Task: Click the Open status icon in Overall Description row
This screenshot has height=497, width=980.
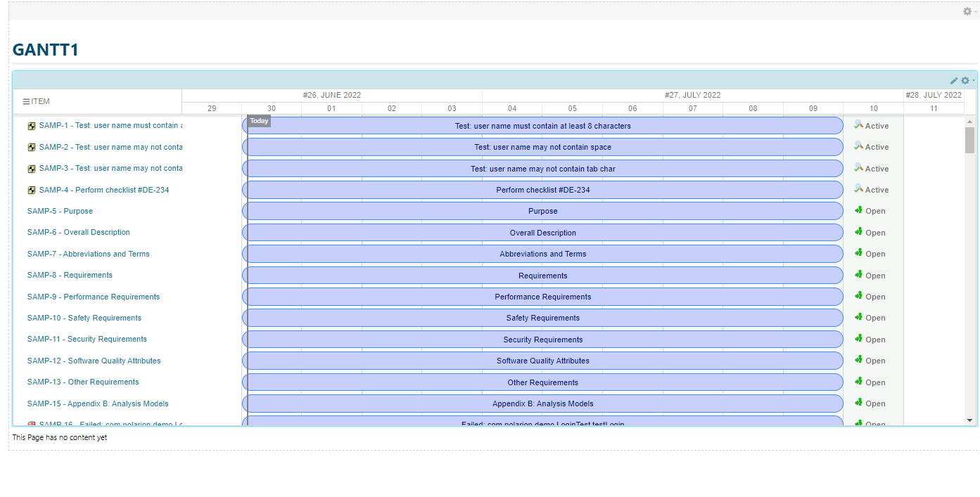Action: pos(858,232)
